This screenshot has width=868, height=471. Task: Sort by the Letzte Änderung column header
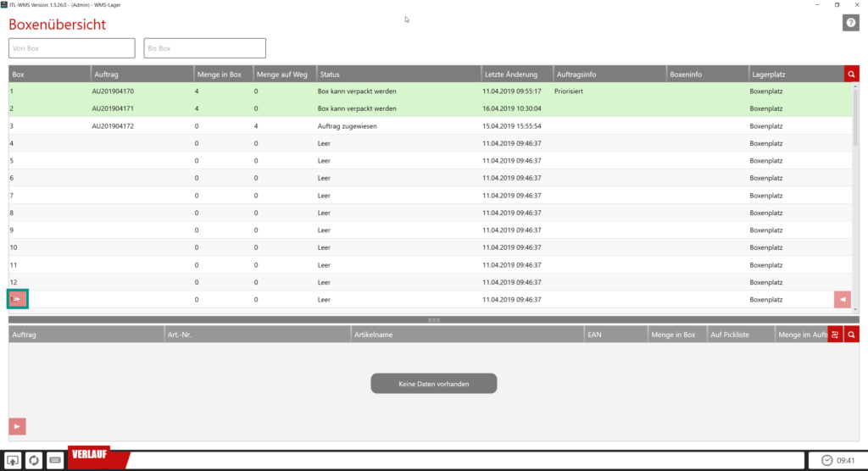coord(516,75)
